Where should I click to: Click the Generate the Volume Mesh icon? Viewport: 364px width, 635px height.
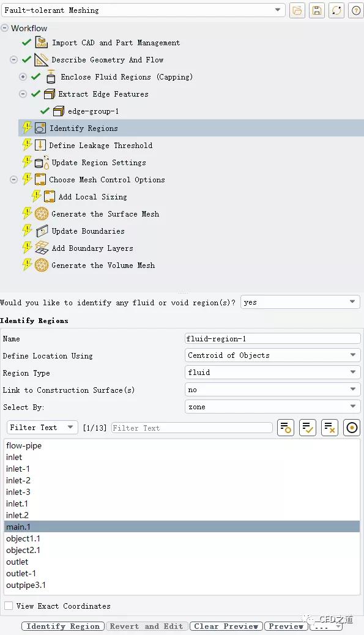[42, 266]
